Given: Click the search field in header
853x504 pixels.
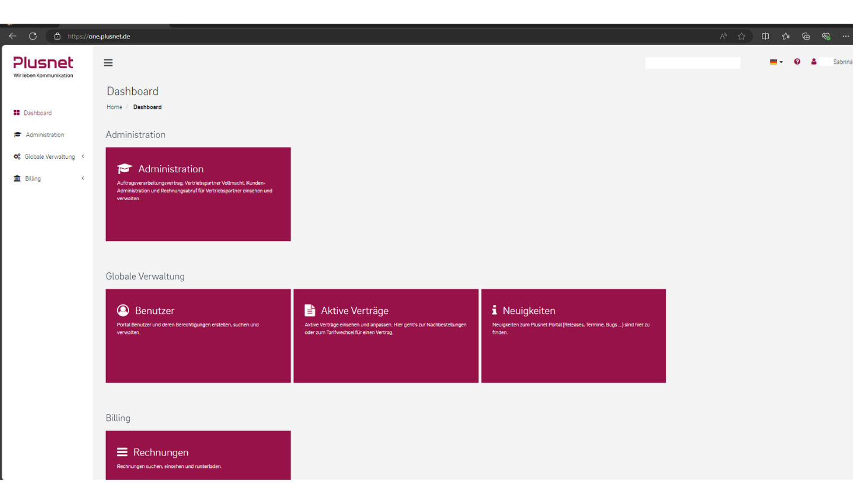Looking at the screenshot, I should pos(692,63).
